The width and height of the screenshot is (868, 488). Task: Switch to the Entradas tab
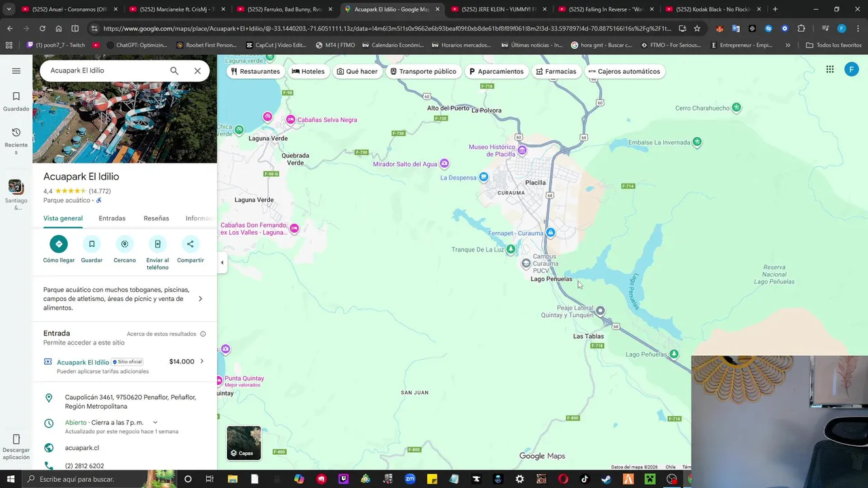112,218
